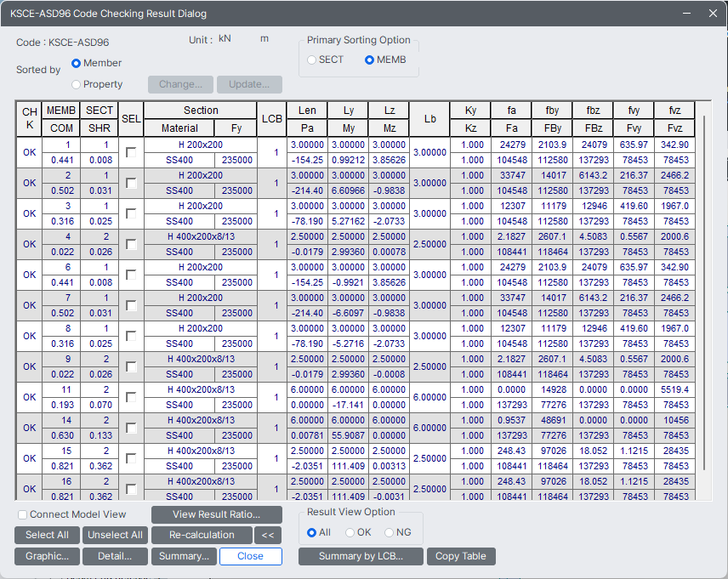The width and height of the screenshot is (728, 579).
Task: Click the disabled Update button
Action: click(x=249, y=84)
